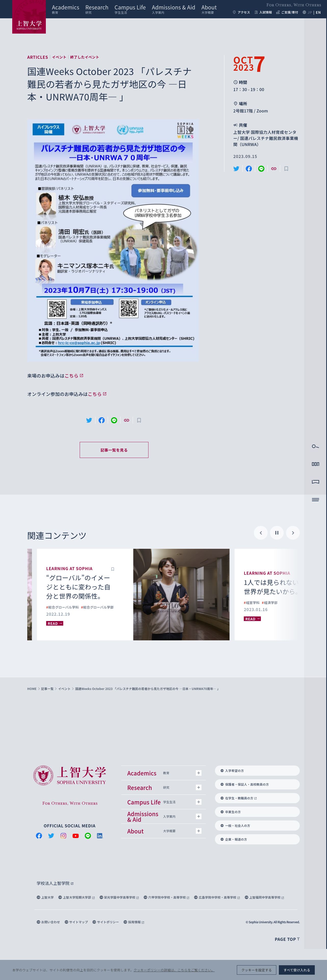
Task: Select 卒業生の方 audience link
Action: (x=257, y=812)
